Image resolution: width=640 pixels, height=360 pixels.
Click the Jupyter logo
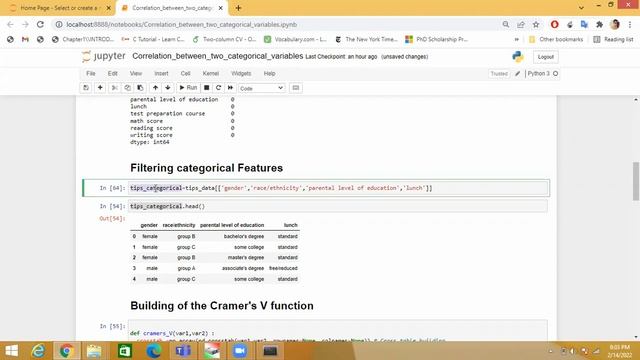point(104,56)
